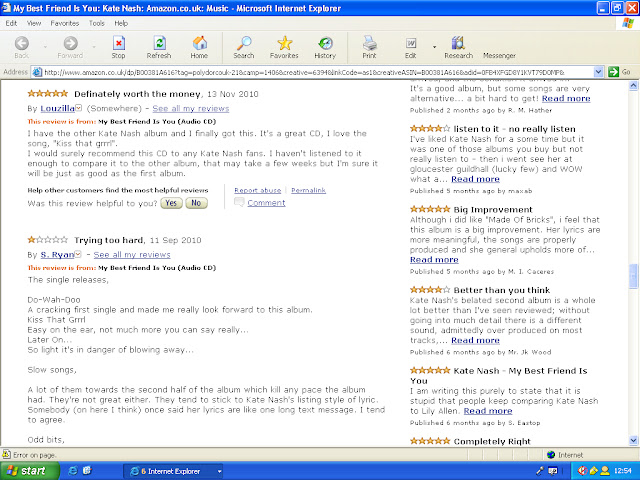Expand the S. Ryan reviewer dropdown arrow
Viewport: 640px width, 480px height.
78,254
